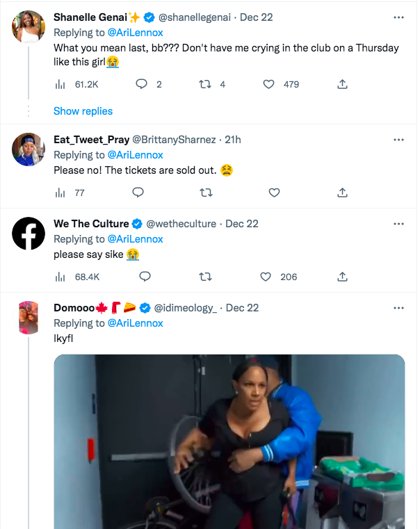Like the tickets are sold out tweet
The width and height of the screenshot is (420, 529).
(x=274, y=193)
